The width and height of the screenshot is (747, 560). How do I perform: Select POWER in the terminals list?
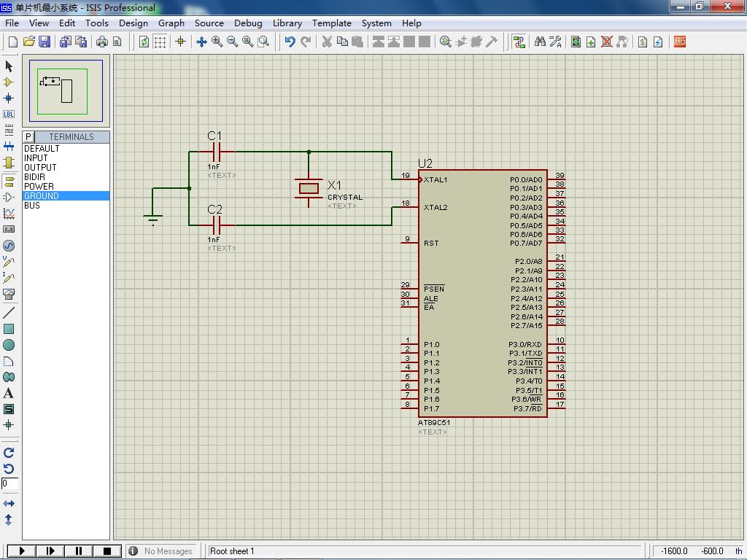(x=39, y=187)
